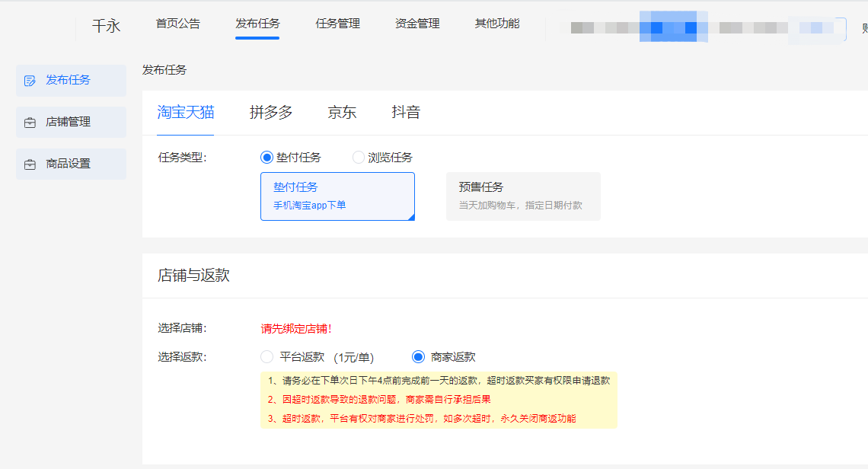Switch to the 拼多多 platform tab
The image size is (868, 469).
click(x=271, y=113)
